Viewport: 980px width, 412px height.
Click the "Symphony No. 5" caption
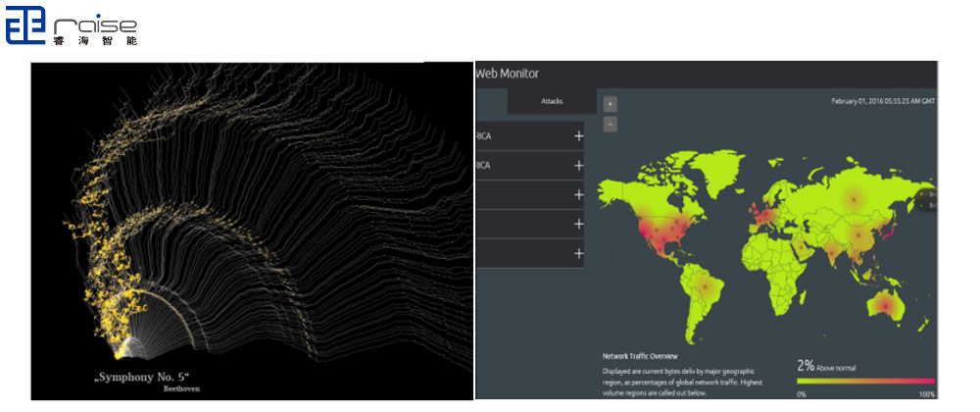[140, 377]
